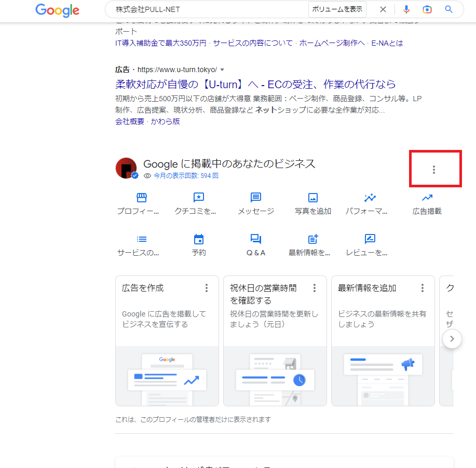Open the プロフィー... storefront icon
The height and width of the screenshot is (468, 476).
142,198
